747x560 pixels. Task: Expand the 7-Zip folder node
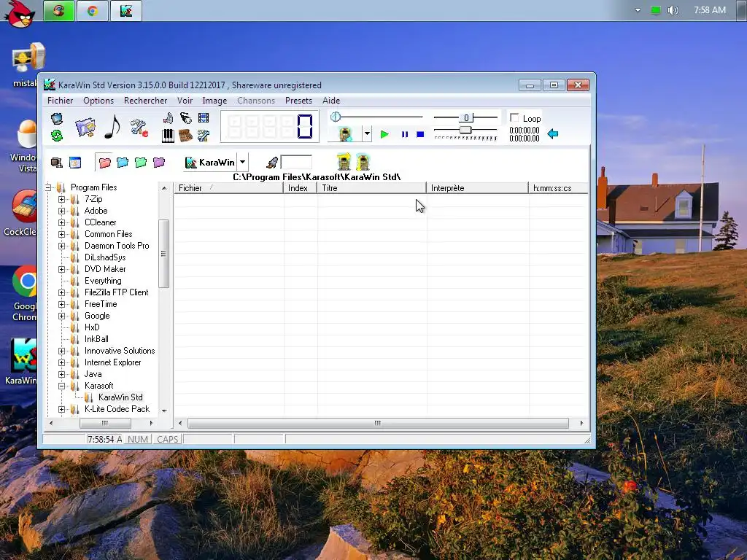[61, 199]
